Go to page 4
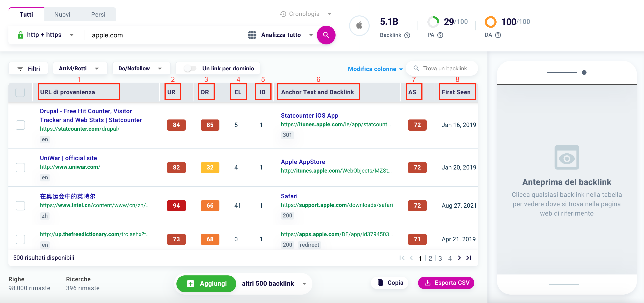 tap(450, 258)
